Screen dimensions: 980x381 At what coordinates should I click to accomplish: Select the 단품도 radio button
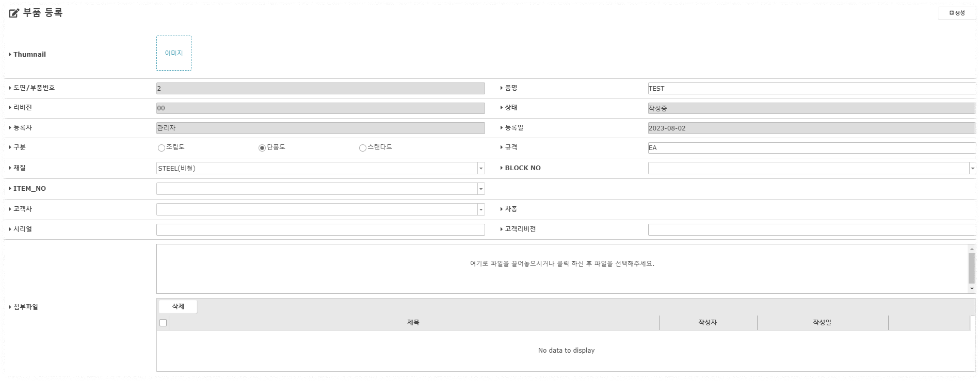pos(262,148)
